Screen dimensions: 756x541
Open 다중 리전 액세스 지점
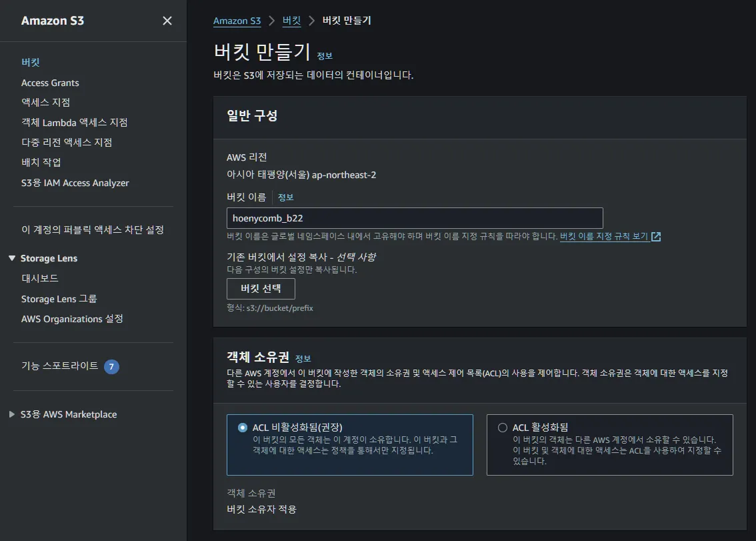(x=67, y=142)
